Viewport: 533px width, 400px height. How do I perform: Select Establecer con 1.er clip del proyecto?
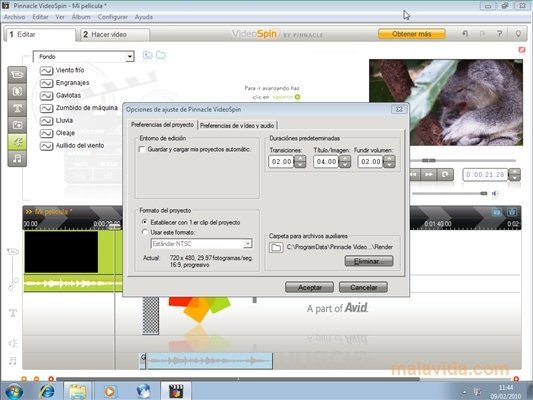[144, 222]
